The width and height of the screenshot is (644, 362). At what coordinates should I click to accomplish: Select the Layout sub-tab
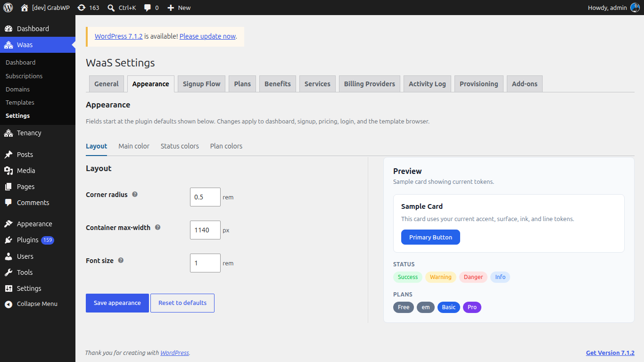97,146
